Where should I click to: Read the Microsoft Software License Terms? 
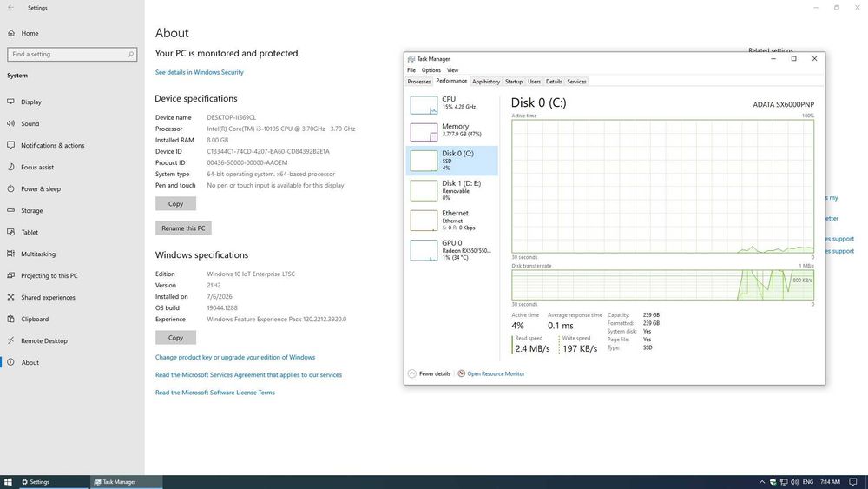click(214, 393)
